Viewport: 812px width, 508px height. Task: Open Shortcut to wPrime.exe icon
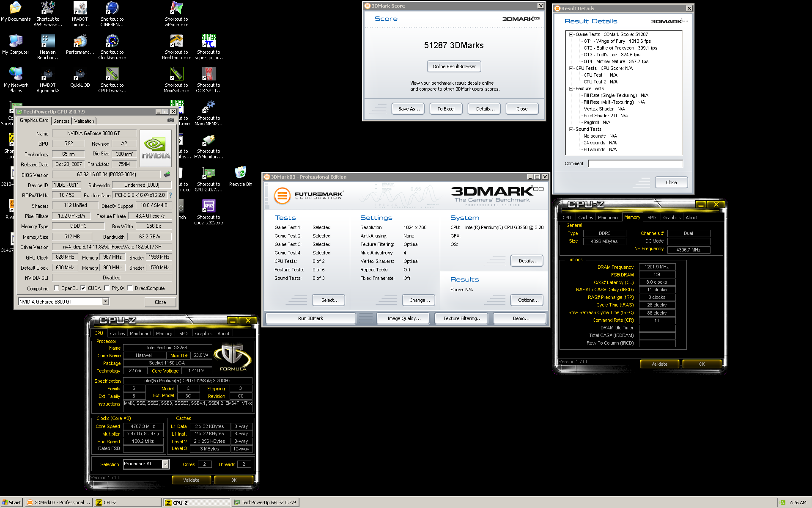coord(176,14)
